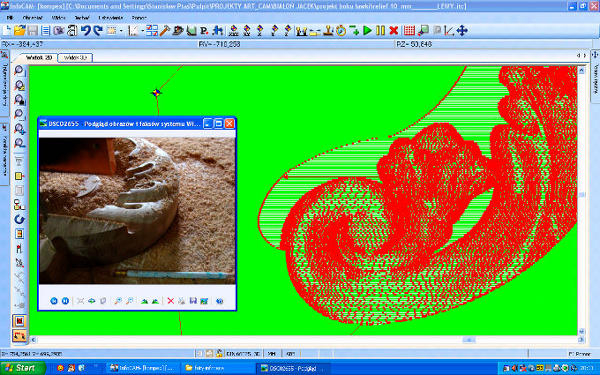Start simulation with green play triangle
This screenshot has height=375, width=600.
pos(367,31)
